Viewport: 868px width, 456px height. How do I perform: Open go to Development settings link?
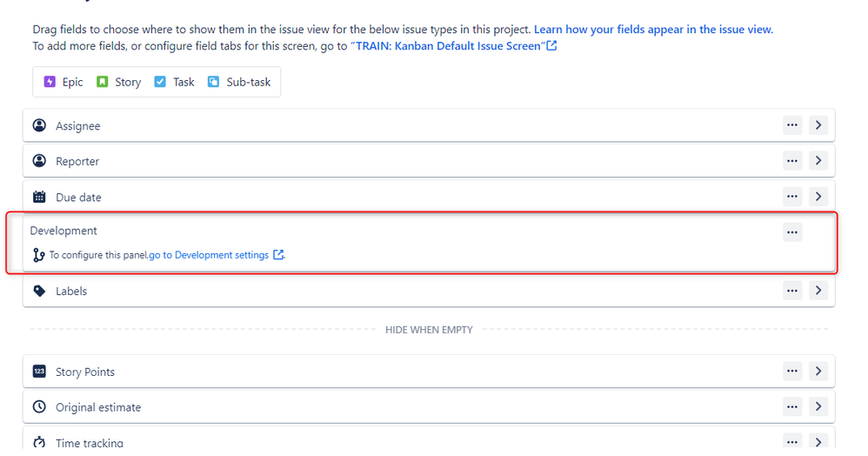pos(217,255)
